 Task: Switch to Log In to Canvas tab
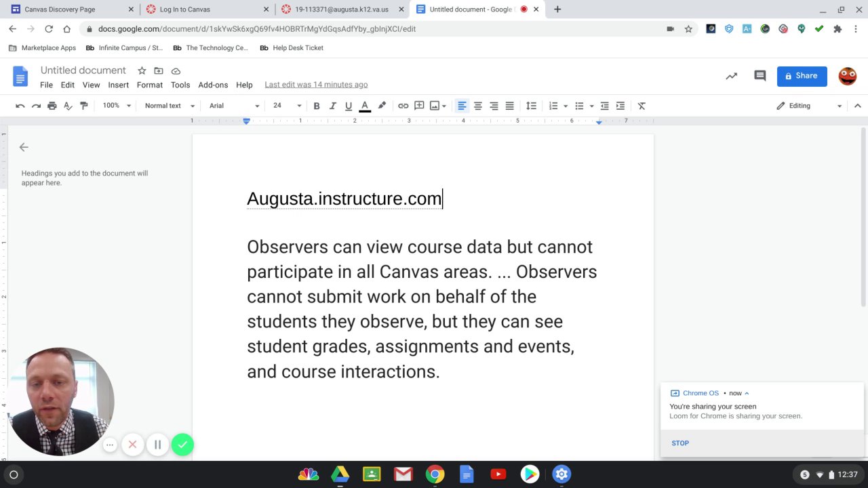click(208, 9)
